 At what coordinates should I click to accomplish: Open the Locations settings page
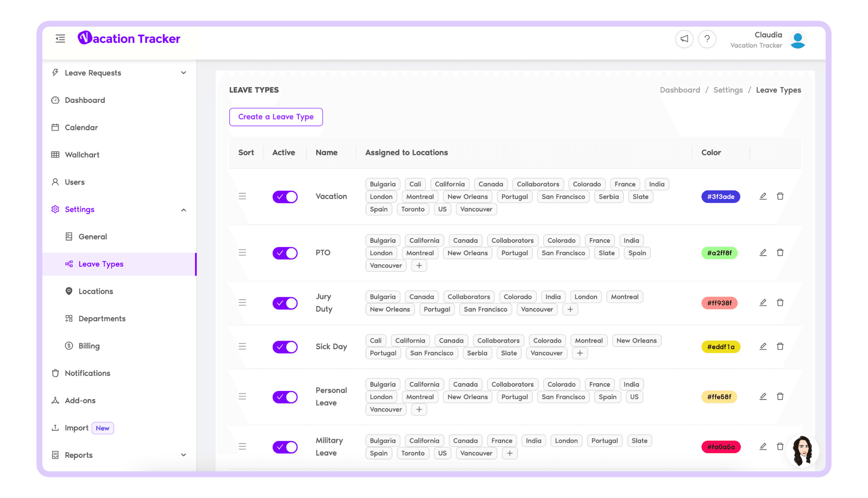[96, 290]
